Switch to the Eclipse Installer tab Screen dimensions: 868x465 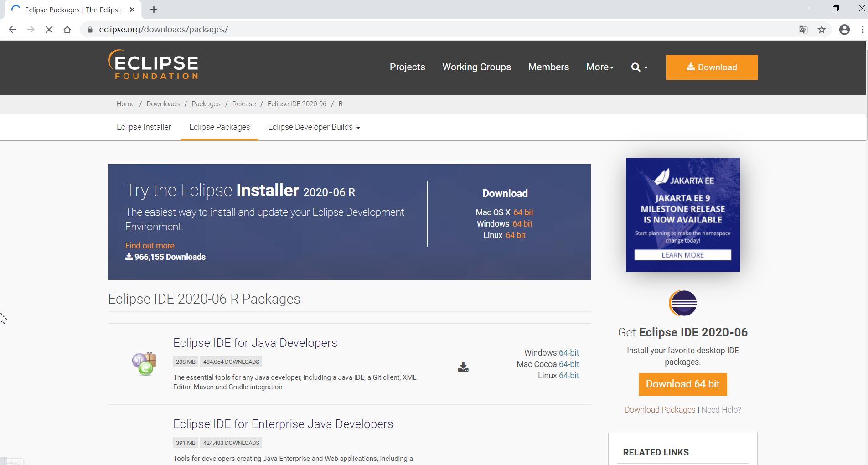click(x=144, y=127)
